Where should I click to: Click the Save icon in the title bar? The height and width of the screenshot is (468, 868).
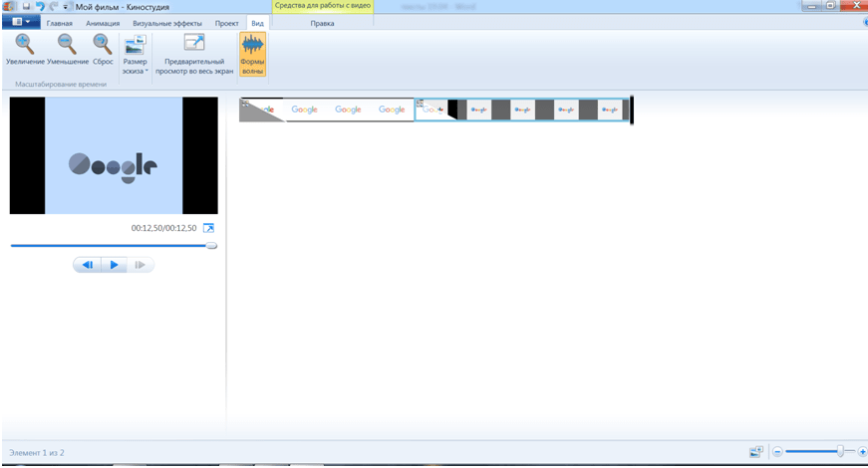click(x=27, y=6)
